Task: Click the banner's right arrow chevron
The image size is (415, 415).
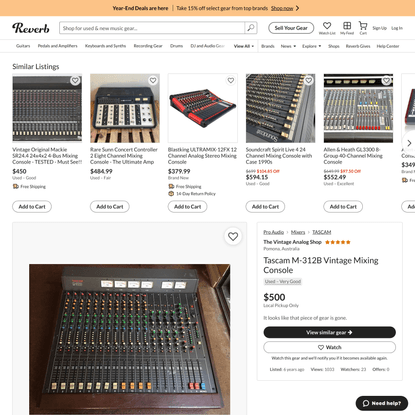Action: (297, 8)
